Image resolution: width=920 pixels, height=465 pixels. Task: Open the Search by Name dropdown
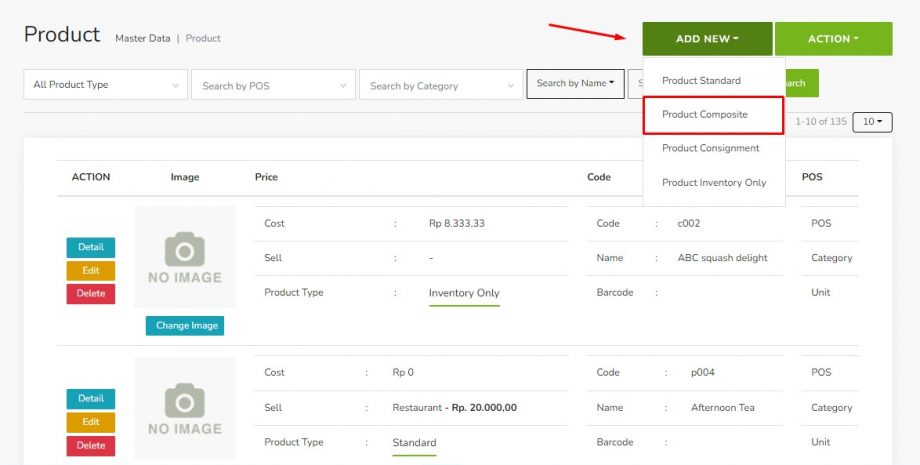click(x=575, y=83)
